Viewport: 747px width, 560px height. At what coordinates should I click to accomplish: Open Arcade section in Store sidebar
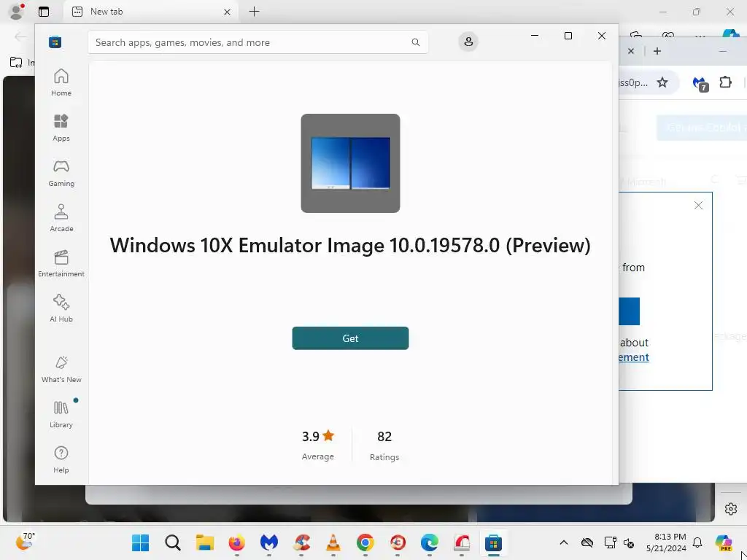coord(61,218)
